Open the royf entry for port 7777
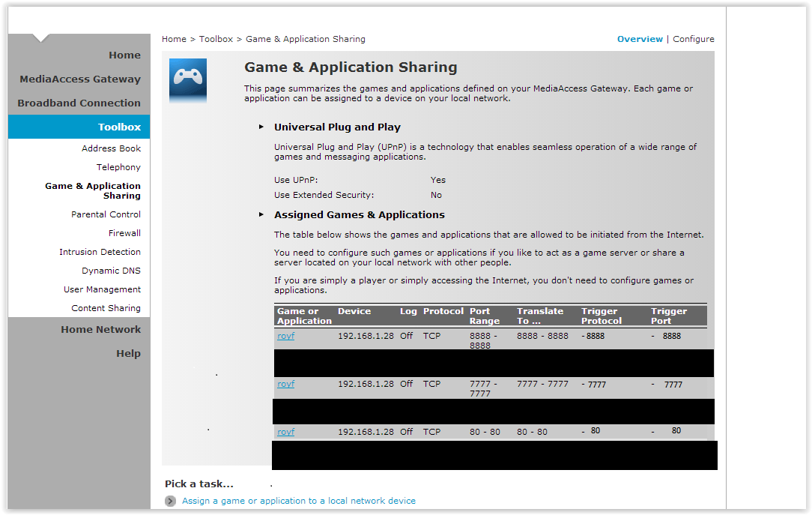Image resolution: width=812 pixels, height=515 pixels. [286, 384]
